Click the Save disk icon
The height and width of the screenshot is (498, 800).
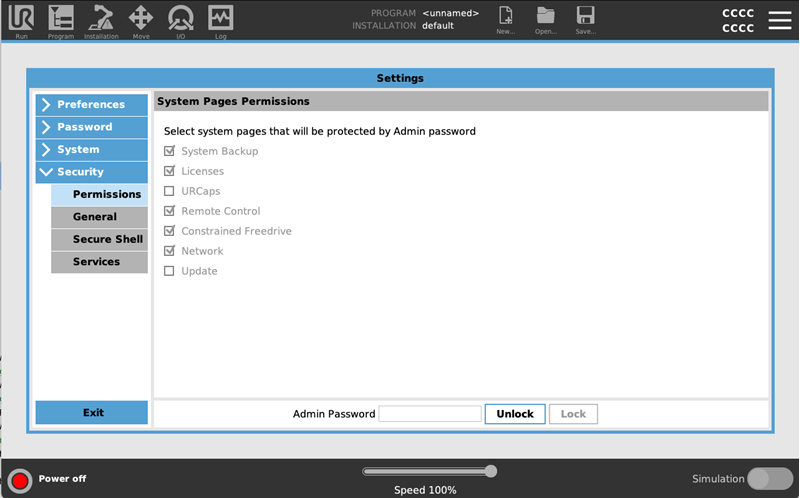point(585,15)
